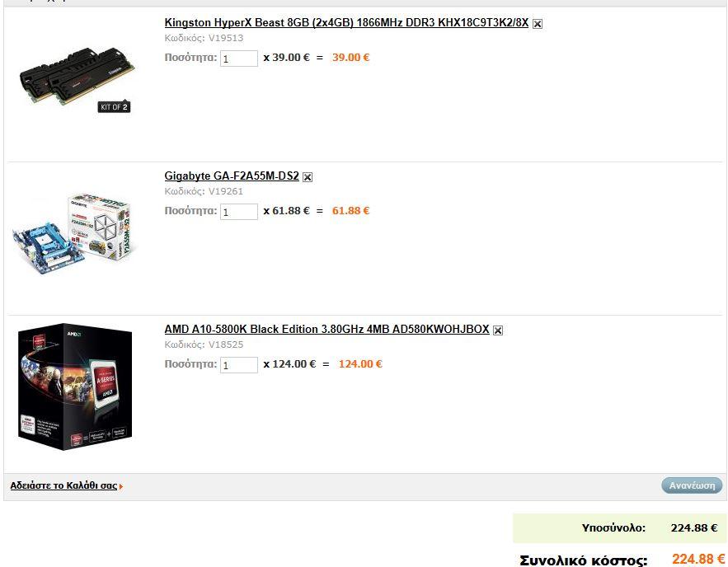Click Kingston RAM quantity field
Screen dimensions: 728x567
click(x=238, y=59)
